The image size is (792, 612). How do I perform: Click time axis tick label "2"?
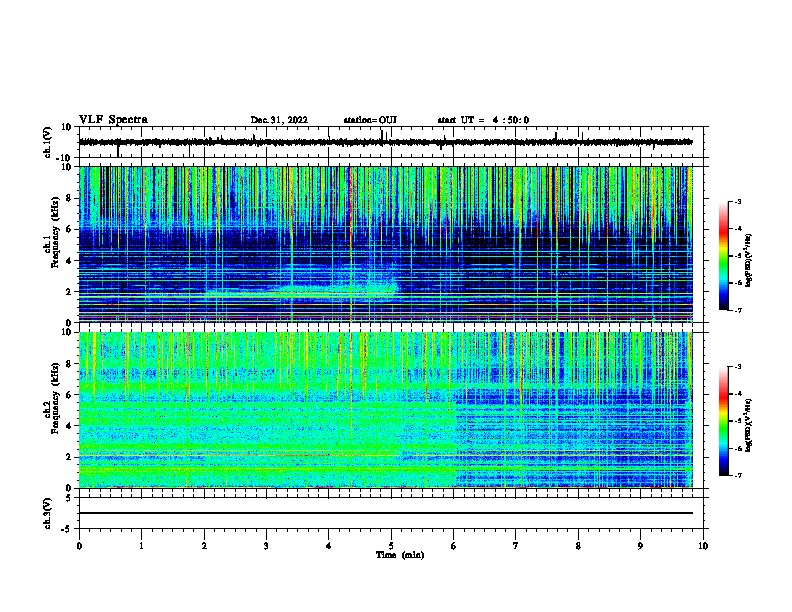(204, 546)
